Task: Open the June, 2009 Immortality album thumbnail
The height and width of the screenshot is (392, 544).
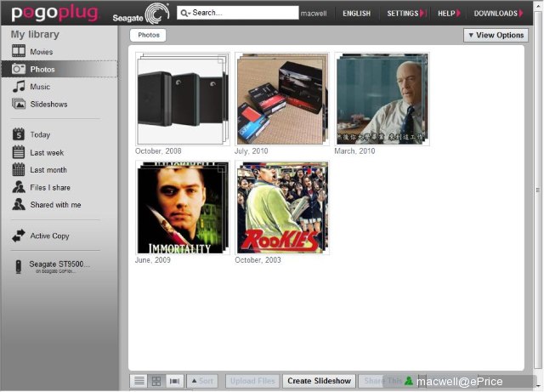Action: coord(182,207)
